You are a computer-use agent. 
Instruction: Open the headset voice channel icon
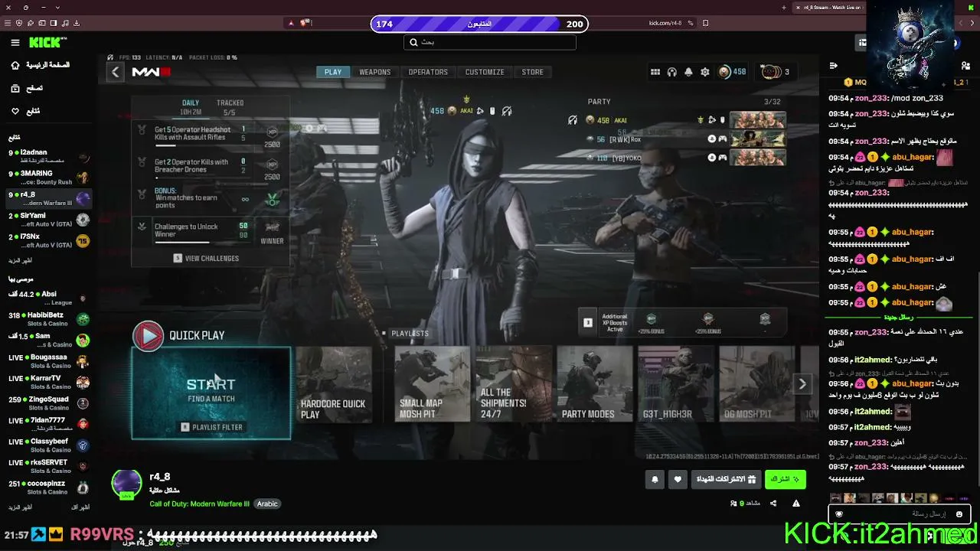click(x=671, y=72)
